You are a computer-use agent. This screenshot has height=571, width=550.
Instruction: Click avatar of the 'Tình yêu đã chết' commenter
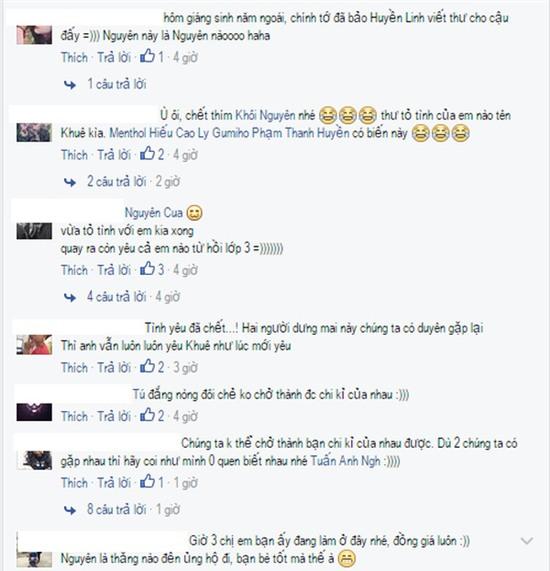(x=34, y=344)
